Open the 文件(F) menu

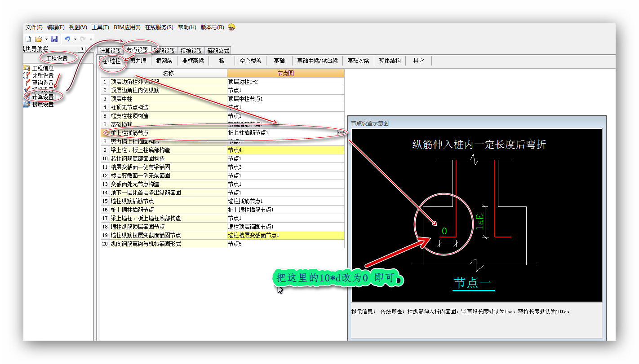point(34,27)
